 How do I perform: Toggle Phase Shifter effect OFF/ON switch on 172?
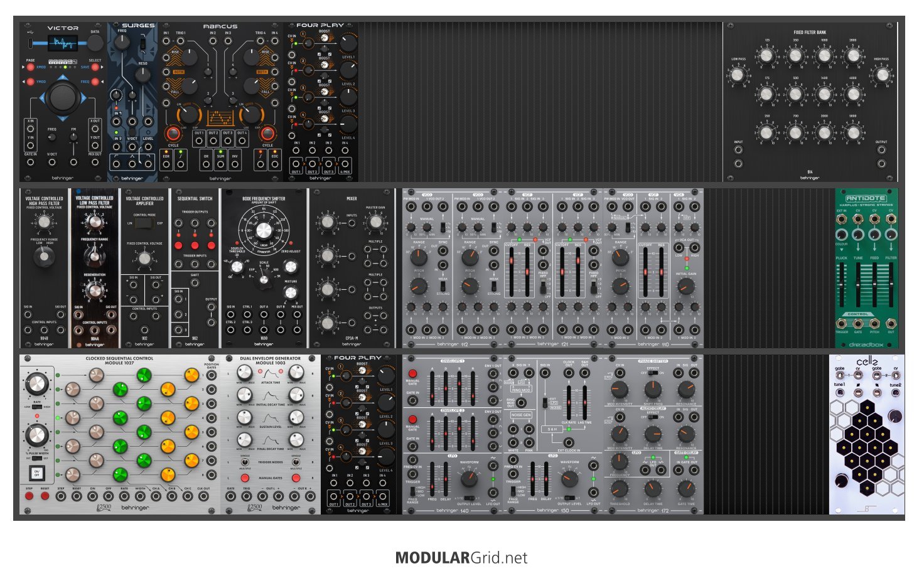point(653,373)
